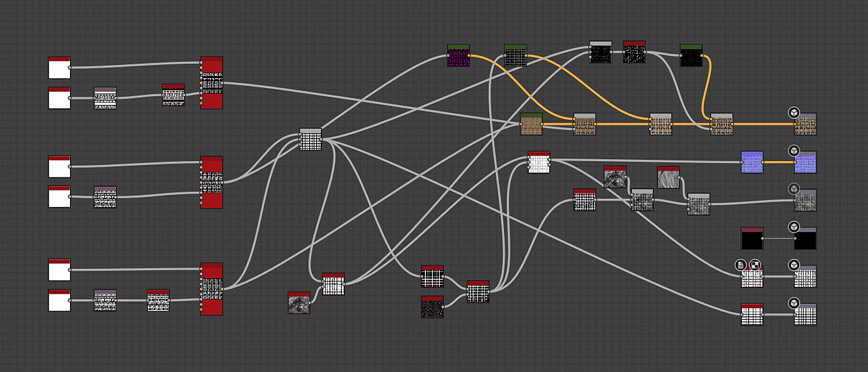868x372 pixels.
Task: Click cube badge on brown brick output node
Action: pyautogui.click(x=794, y=112)
